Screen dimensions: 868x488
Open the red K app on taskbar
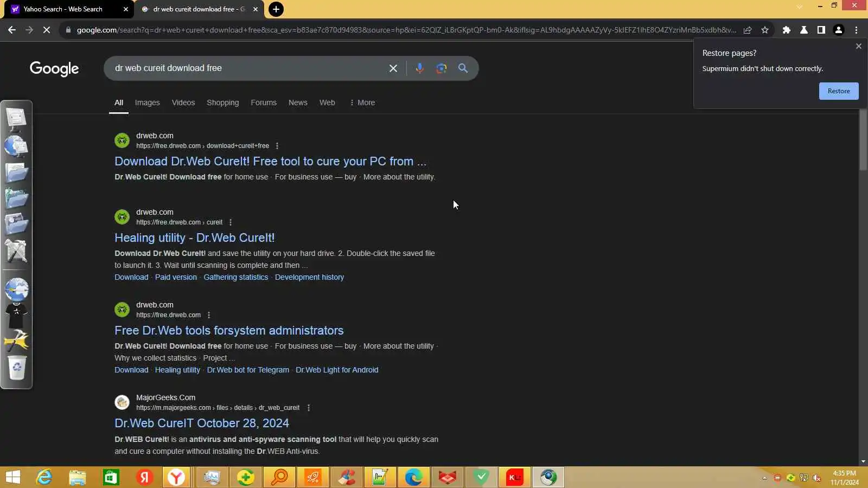(x=515, y=477)
